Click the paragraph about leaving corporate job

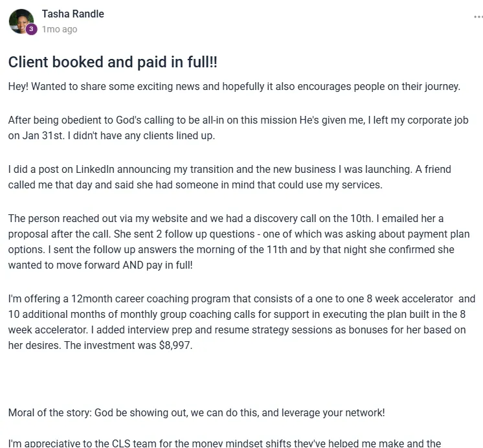238,128
